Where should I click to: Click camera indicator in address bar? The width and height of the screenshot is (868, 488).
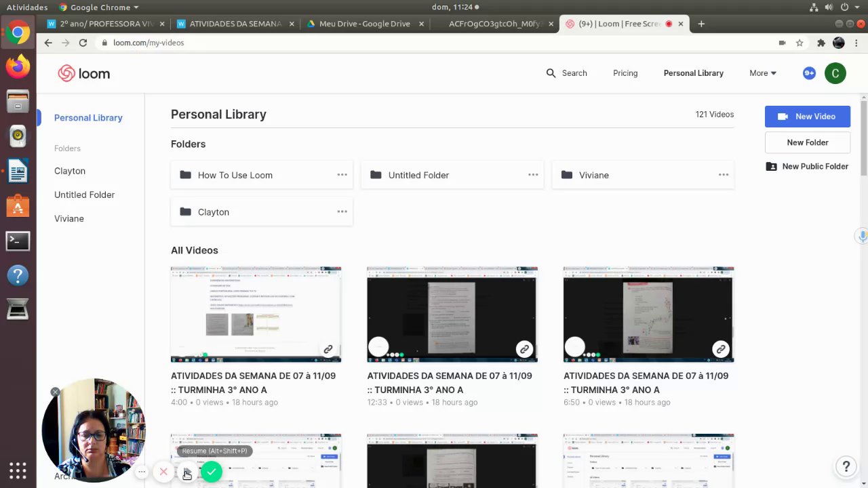pyautogui.click(x=782, y=43)
